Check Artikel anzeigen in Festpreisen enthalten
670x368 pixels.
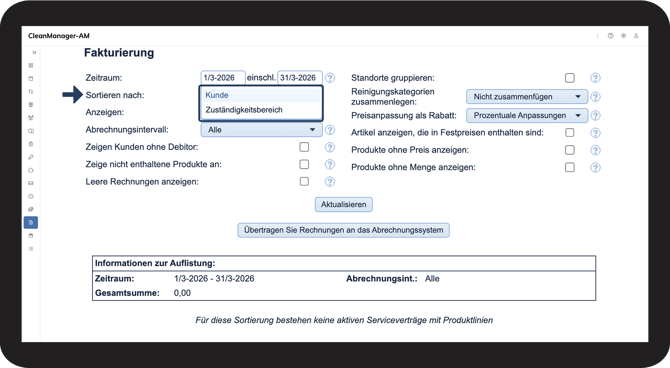point(570,132)
